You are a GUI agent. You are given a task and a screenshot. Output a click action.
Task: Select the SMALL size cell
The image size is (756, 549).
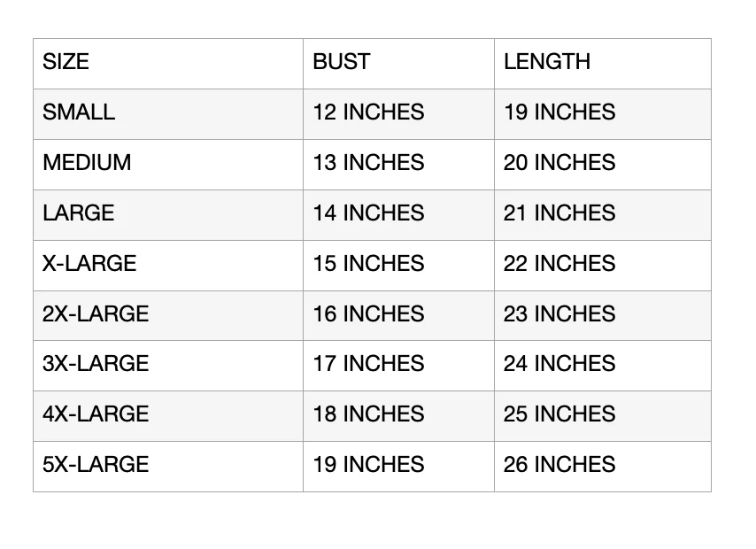click(x=168, y=114)
